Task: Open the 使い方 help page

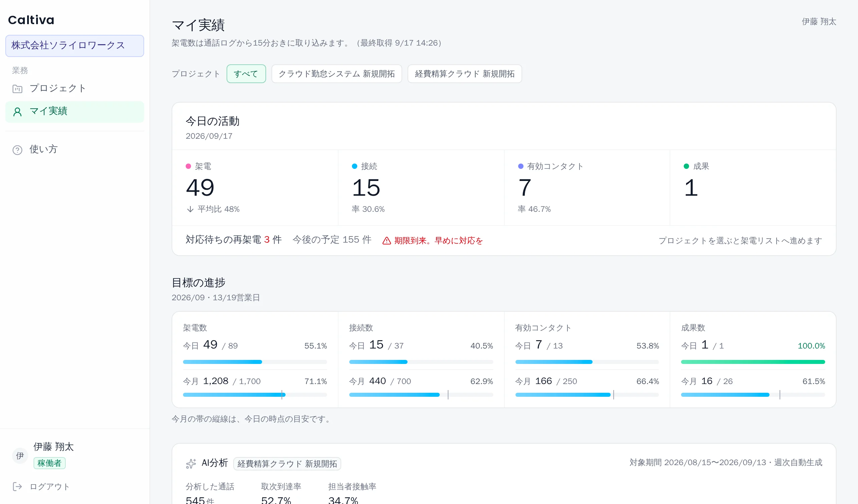Action: pyautogui.click(x=74, y=149)
